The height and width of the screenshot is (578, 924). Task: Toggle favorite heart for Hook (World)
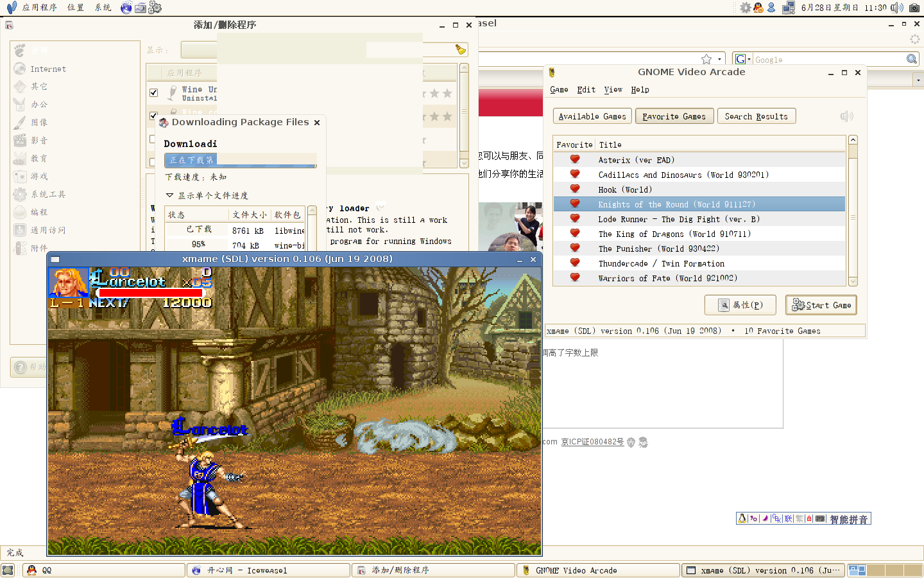coord(575,189)
